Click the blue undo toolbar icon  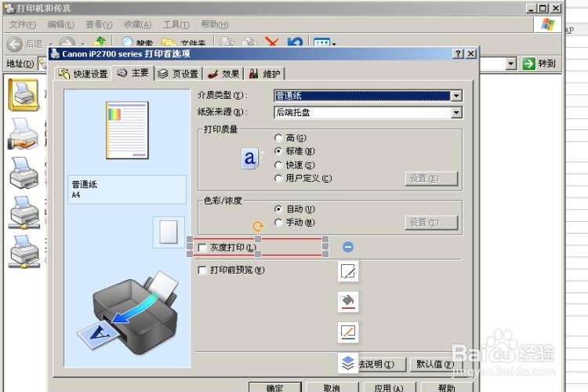295,42
